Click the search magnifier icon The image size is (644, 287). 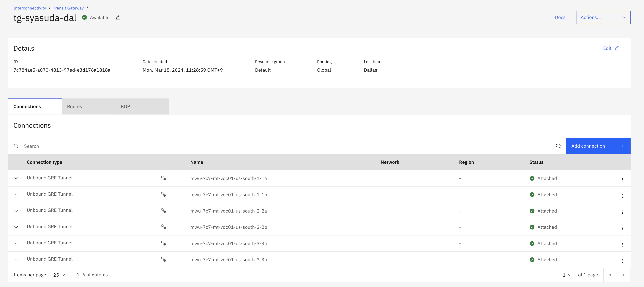[16, 146]
